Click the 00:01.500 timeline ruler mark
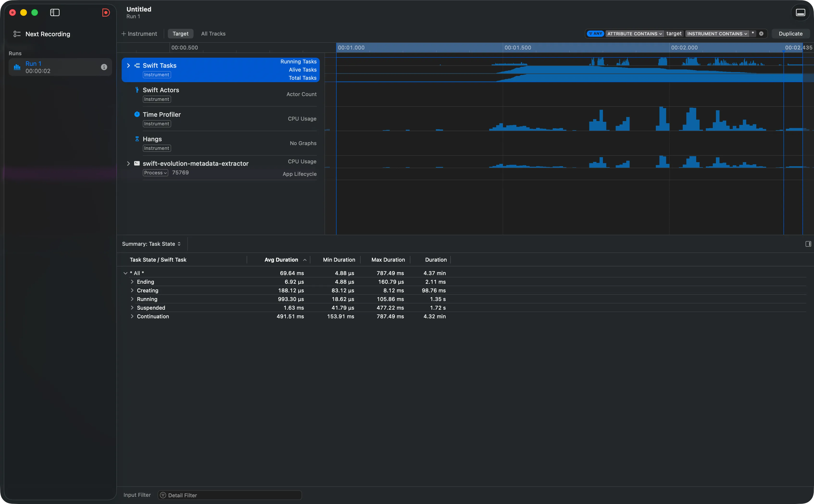Image resolution: width=814 pixels, height=504 pixels. (518, 48)
